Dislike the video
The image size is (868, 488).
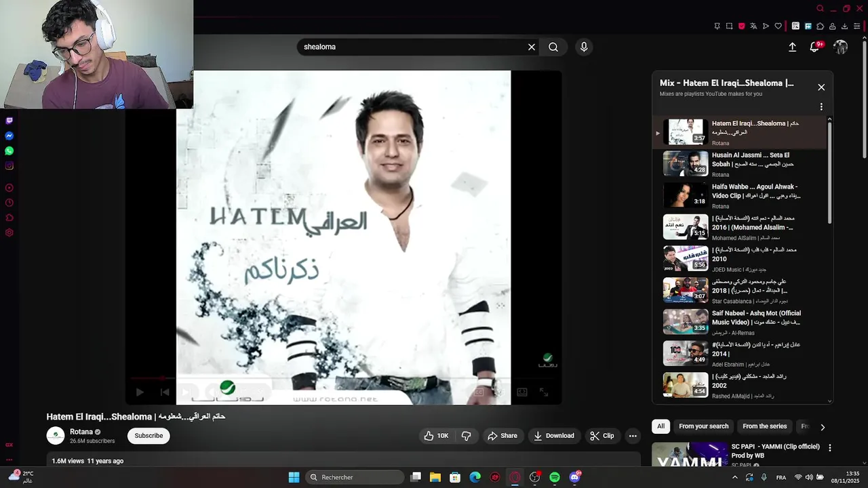(x=466, y=436)
